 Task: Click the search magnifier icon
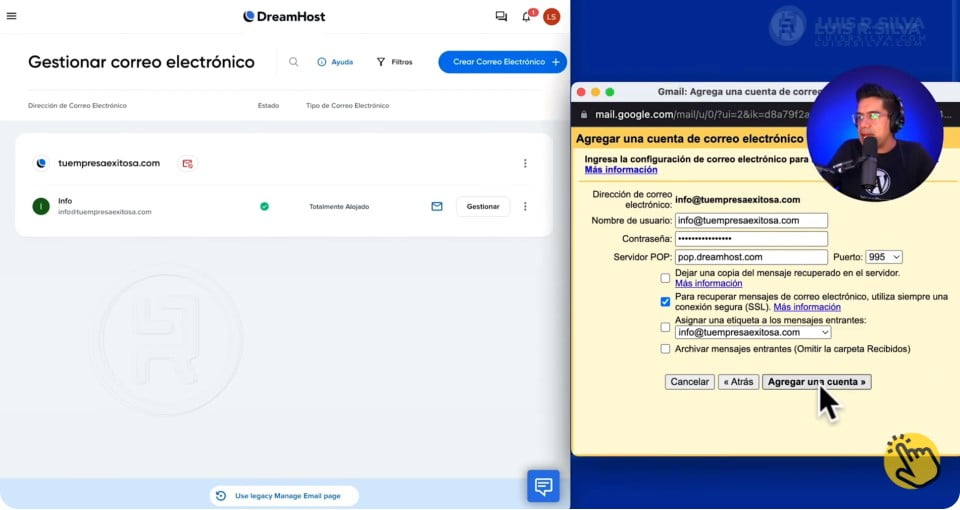coord(294,62)
